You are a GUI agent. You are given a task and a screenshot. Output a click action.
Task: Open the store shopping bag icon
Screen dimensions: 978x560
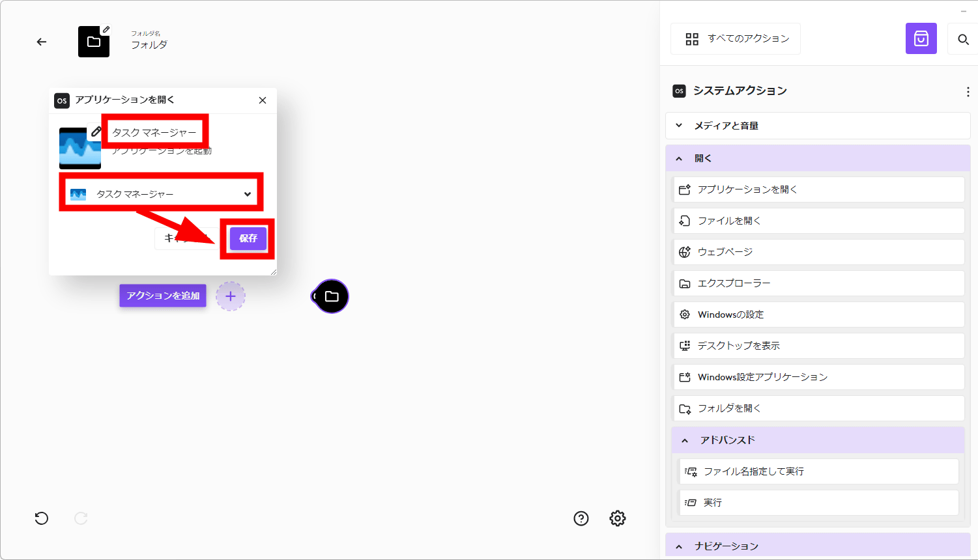tap(921, 39)
